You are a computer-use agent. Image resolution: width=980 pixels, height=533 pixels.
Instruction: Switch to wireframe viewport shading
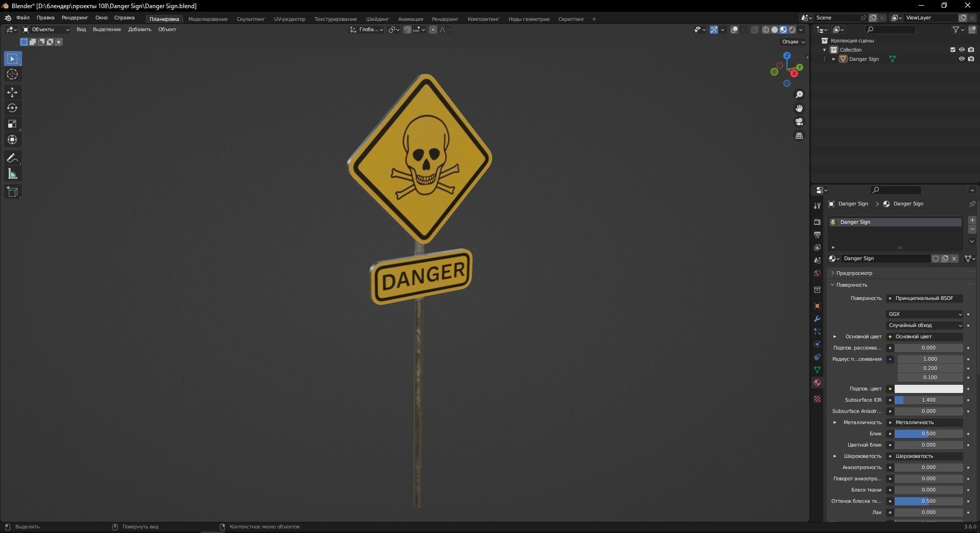coord(766,30)
